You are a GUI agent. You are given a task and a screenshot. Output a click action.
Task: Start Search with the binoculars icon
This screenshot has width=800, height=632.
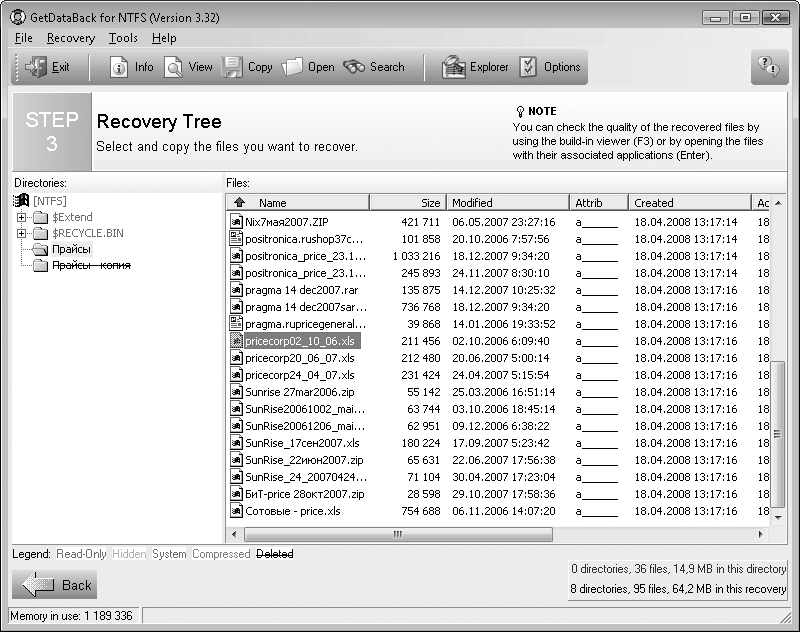coord(354,67)
